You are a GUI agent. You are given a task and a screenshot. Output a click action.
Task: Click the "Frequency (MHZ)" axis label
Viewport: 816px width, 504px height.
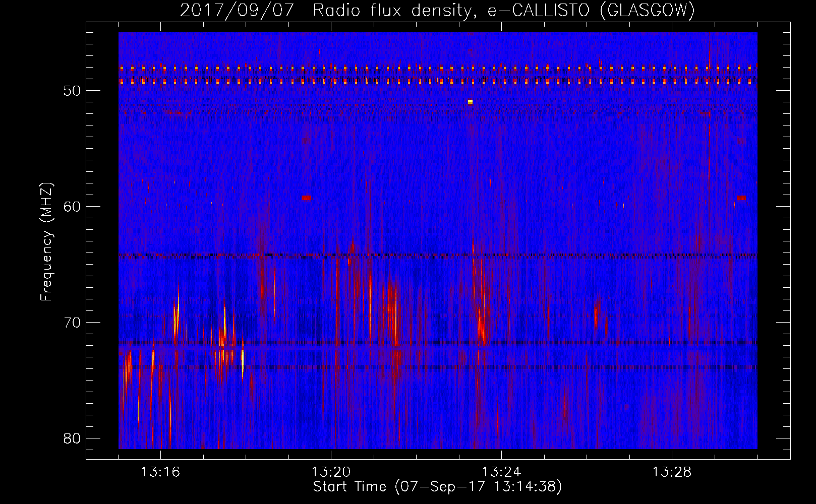46,242
